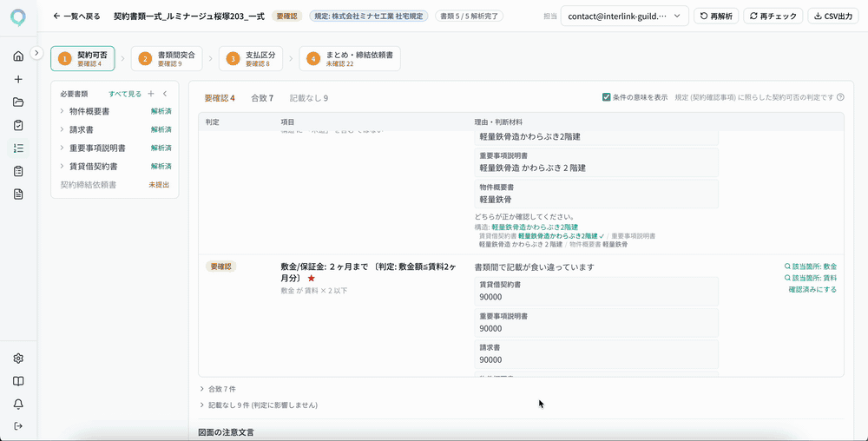Image resolution: width=868 pixels, height=441 pixels.
Task: Click the 賃貸借契約書 90000 value box
Action: coord(596,291)
